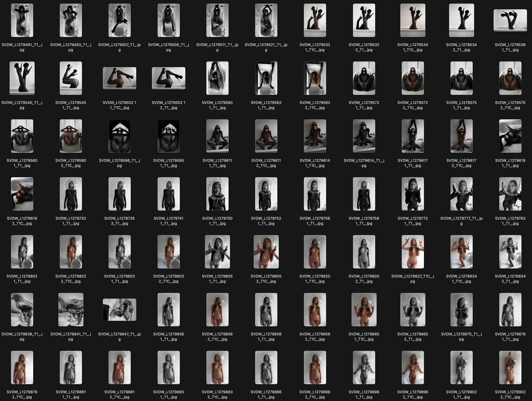Click the thumbnail named SVDW_L12795321_T1C_.jpg
This screenshot has width=532, height=401.
[x=315, y=20]
